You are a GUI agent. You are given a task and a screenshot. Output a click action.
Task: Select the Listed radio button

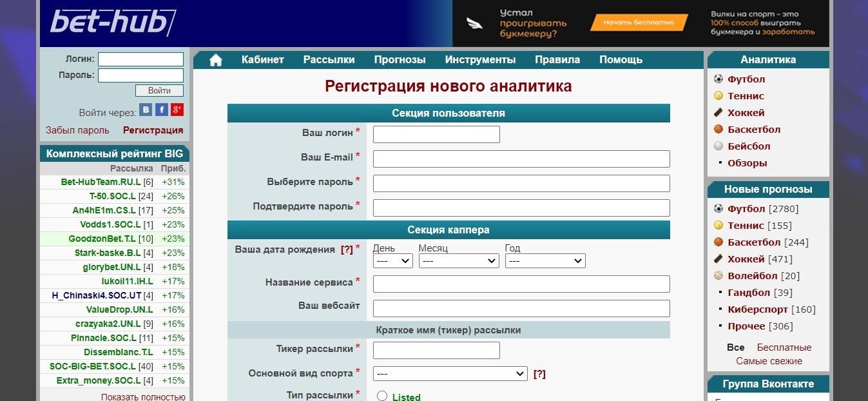coord(381,396)
